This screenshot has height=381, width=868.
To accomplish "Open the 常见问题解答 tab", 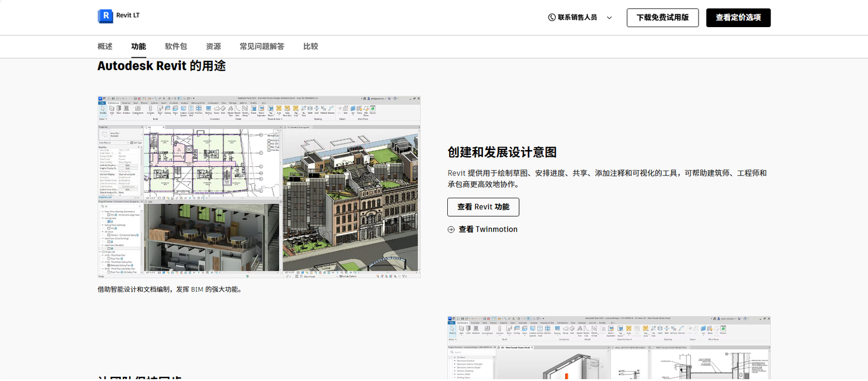I will (262, 46).
